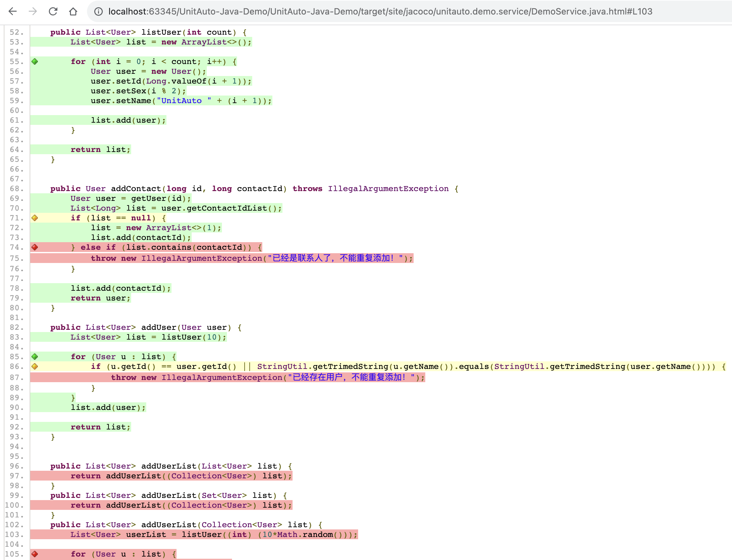Reload the coverage report page

[x=53, y=11]
